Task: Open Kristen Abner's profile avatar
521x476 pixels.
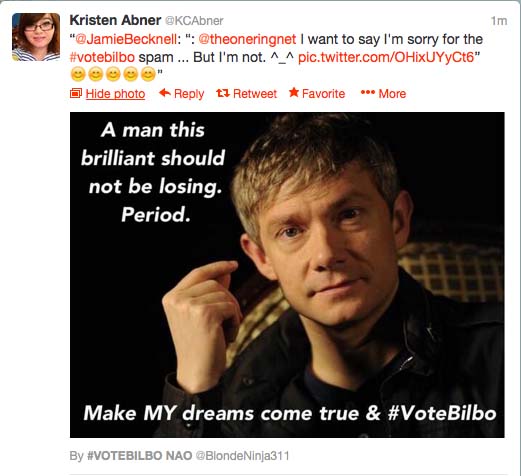Action: click(36, 37)
